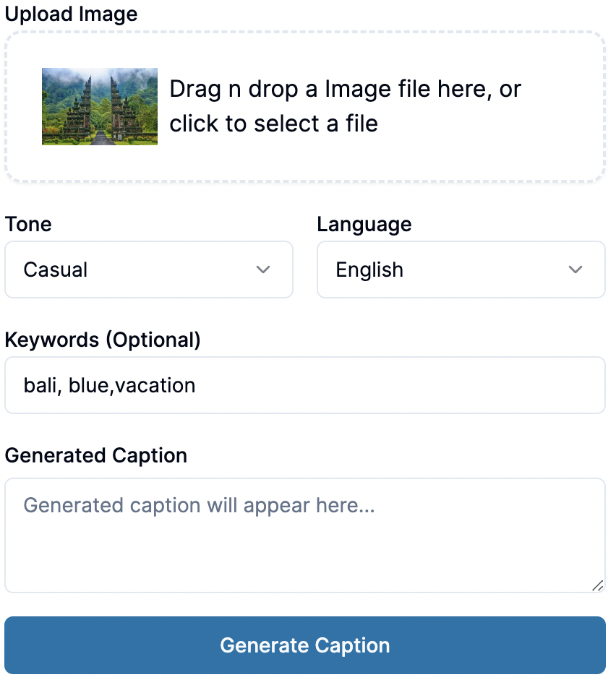Screen dimensions: 616x685
Task: Open the Tone dropdown showing Casual
Action: coord(148,270)
